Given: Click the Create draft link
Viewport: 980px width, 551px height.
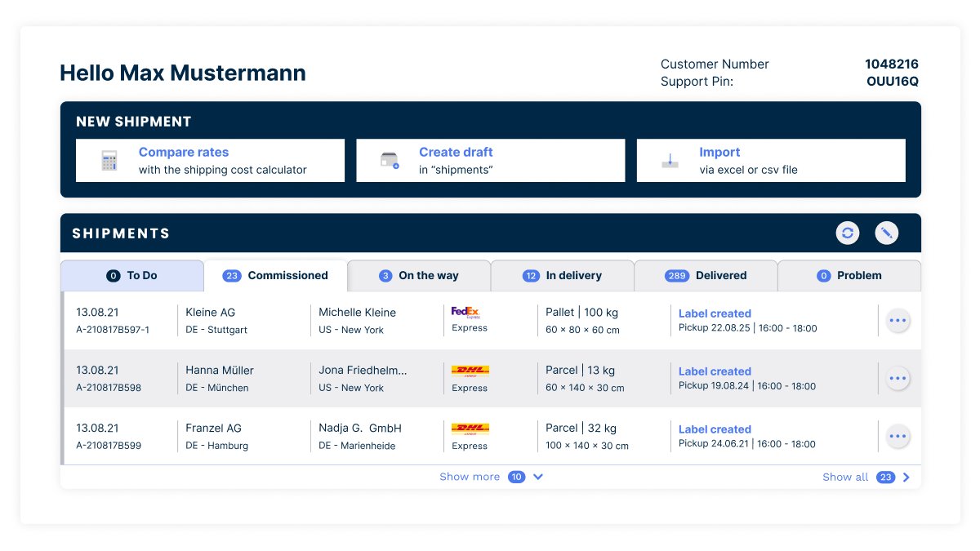Looking at the screenshot, I should coord(456,152).
